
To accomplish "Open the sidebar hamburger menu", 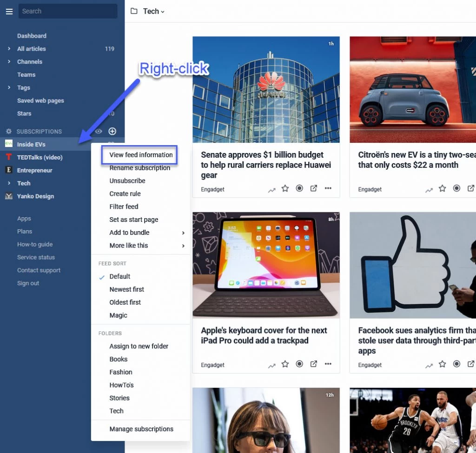I will pos(9,11).
